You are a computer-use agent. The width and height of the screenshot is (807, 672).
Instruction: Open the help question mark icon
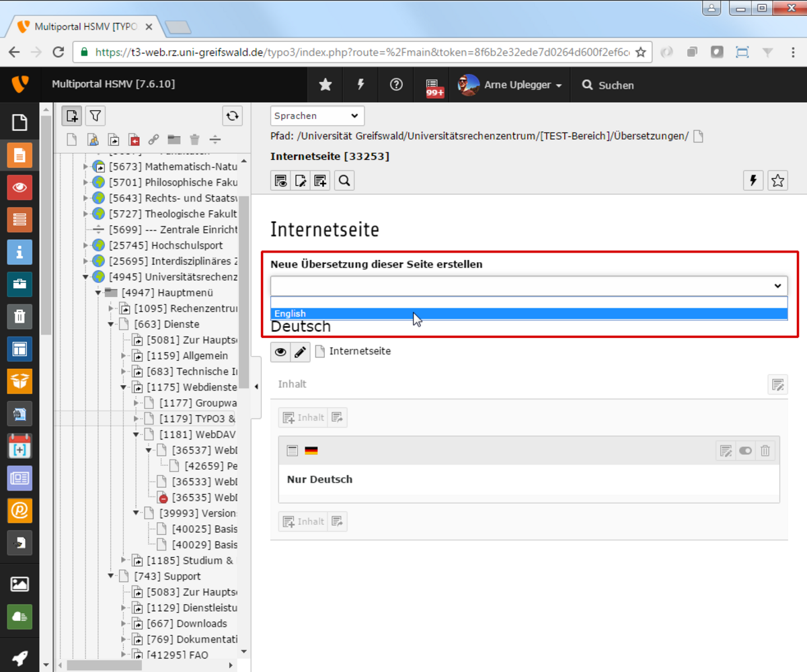point(397,85)
